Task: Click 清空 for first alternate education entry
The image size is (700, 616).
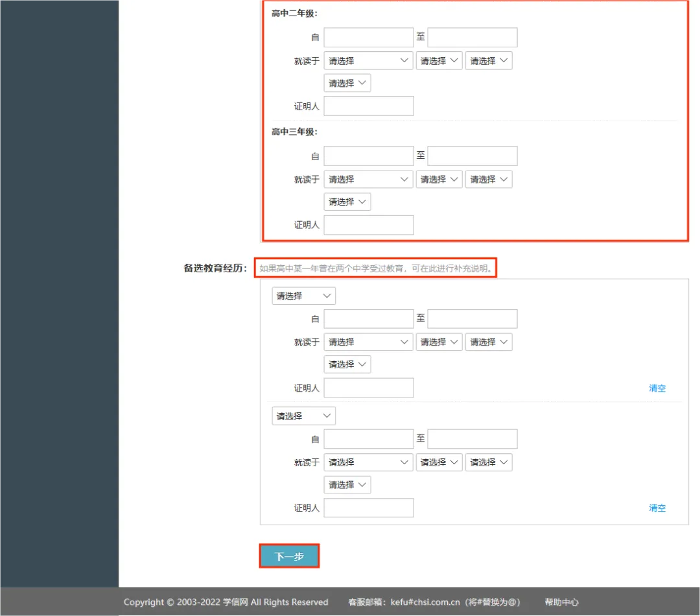Action: click(657, 388)
